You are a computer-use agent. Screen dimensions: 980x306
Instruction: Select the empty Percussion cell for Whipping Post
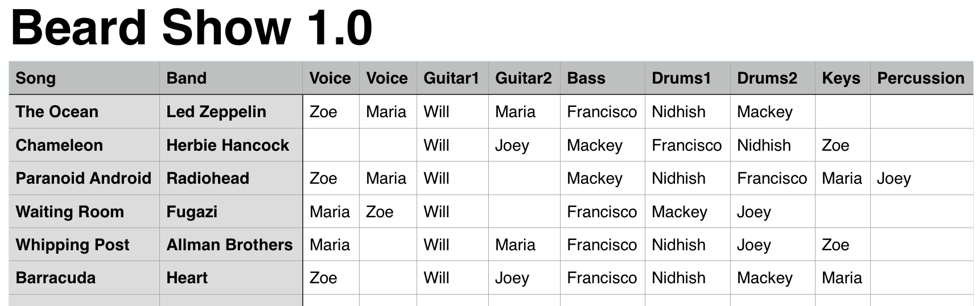point(921,245)
